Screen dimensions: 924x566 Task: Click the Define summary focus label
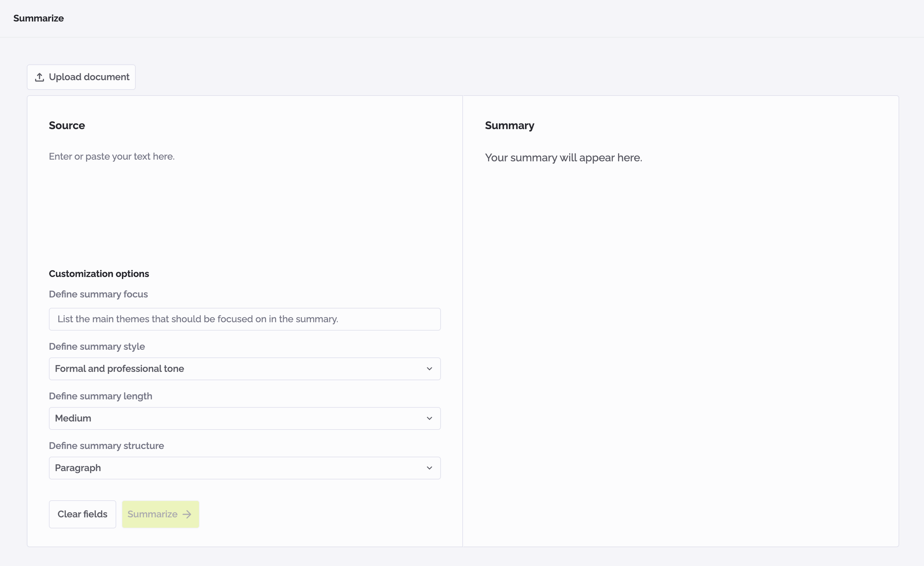coord(98,294)
